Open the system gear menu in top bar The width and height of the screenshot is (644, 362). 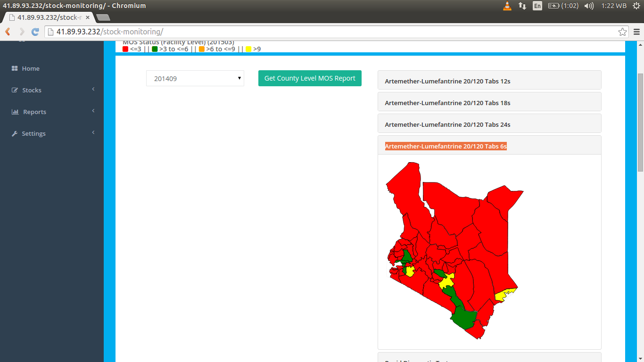point(636,6)
